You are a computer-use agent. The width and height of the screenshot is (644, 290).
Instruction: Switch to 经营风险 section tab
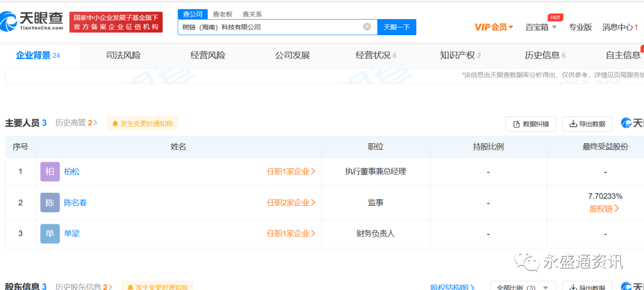point(208,55)
